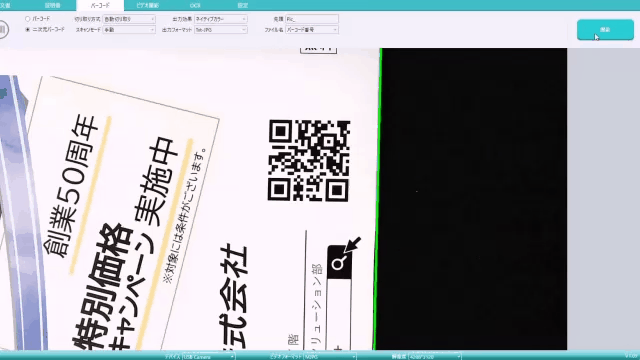The height and width of the screenshot is (360, 640).
Task: Open the 設定 tab
Action: click(x=242, y=6)
